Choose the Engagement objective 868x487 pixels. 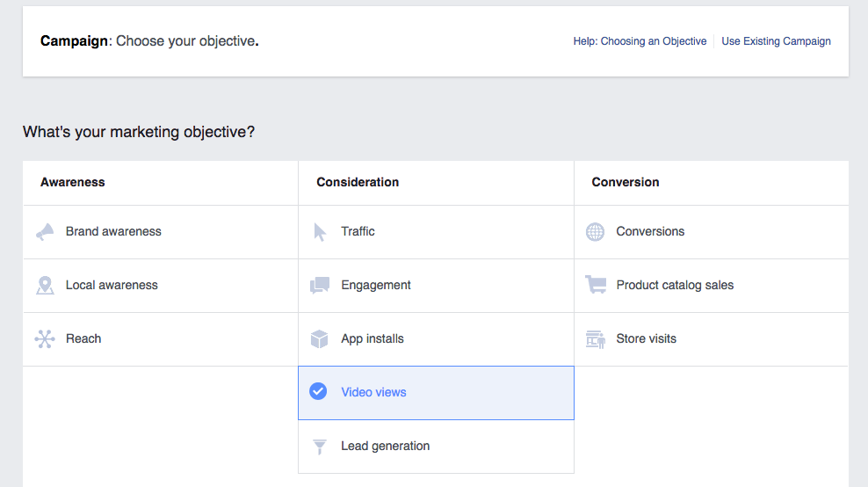click(x=437, y=286)
